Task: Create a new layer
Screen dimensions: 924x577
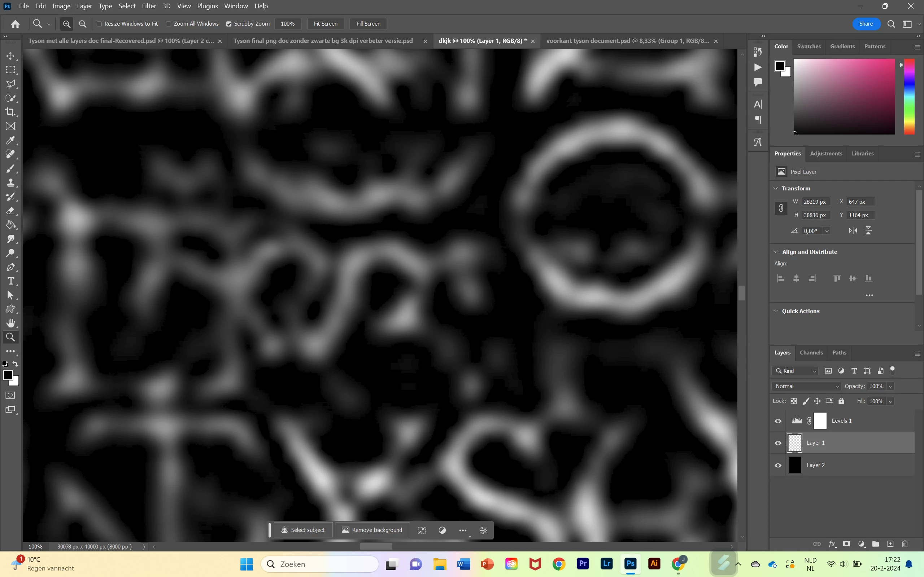Action: point(890,544)
